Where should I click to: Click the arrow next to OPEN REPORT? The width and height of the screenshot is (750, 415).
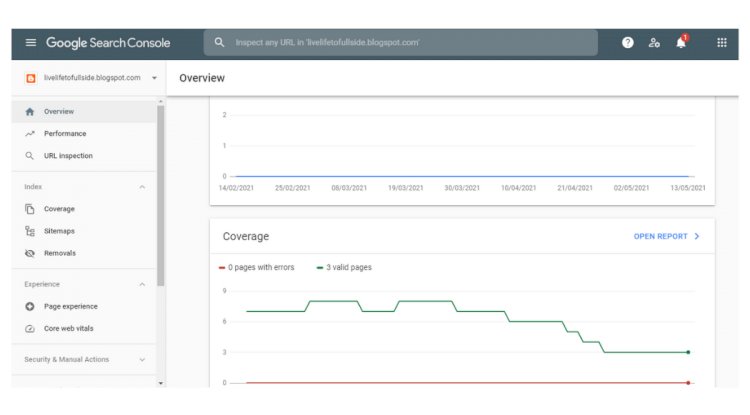click(x=697, y=236)
